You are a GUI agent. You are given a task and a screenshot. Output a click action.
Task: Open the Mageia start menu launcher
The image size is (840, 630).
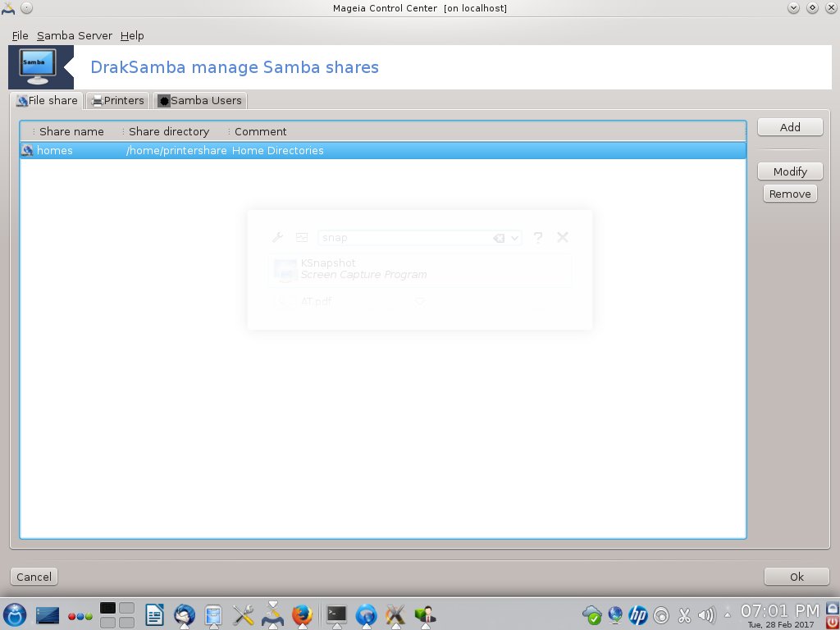(15, 615)
